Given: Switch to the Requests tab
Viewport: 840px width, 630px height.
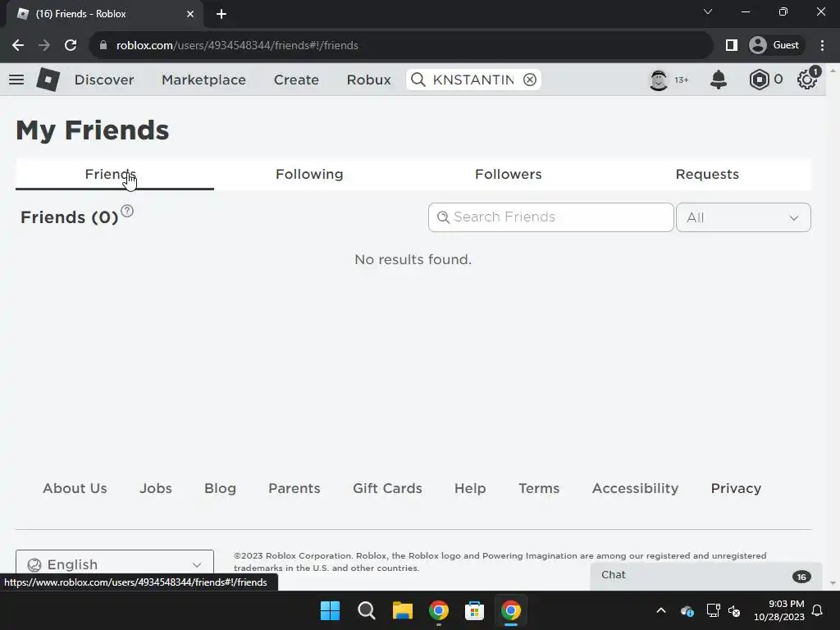Looking at the screenshot, I should 707,174.
